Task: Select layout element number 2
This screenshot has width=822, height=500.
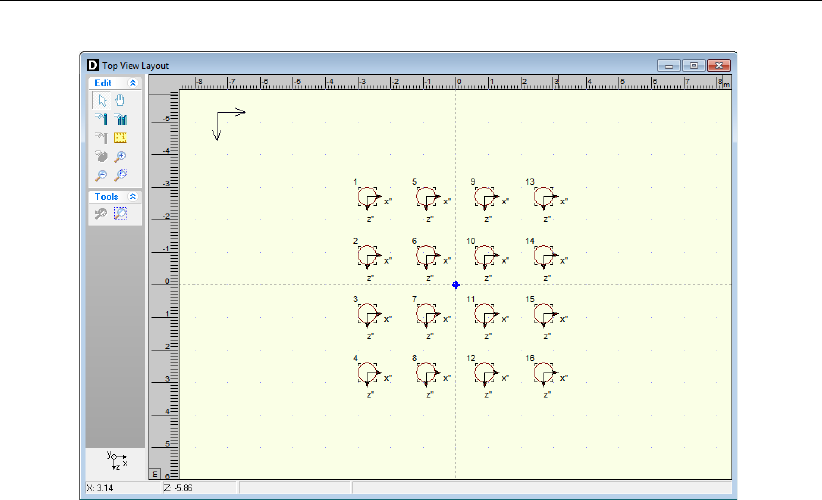Action: point(368,257)
